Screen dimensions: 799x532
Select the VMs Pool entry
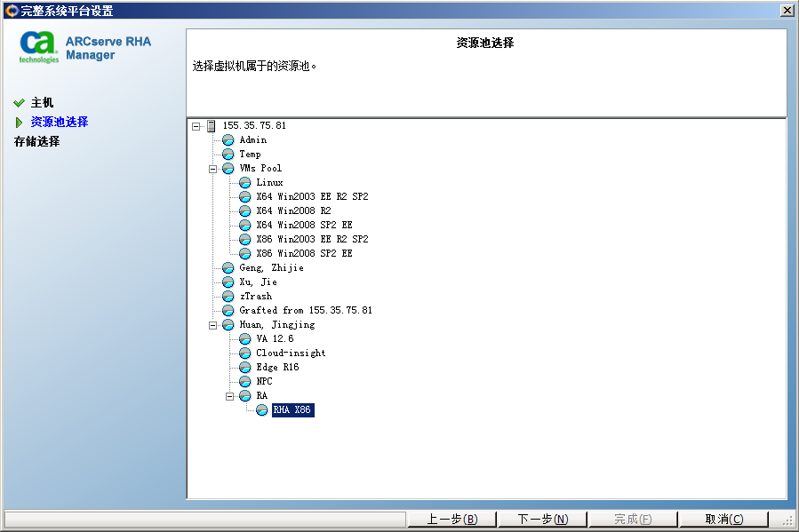pos(260,169)
